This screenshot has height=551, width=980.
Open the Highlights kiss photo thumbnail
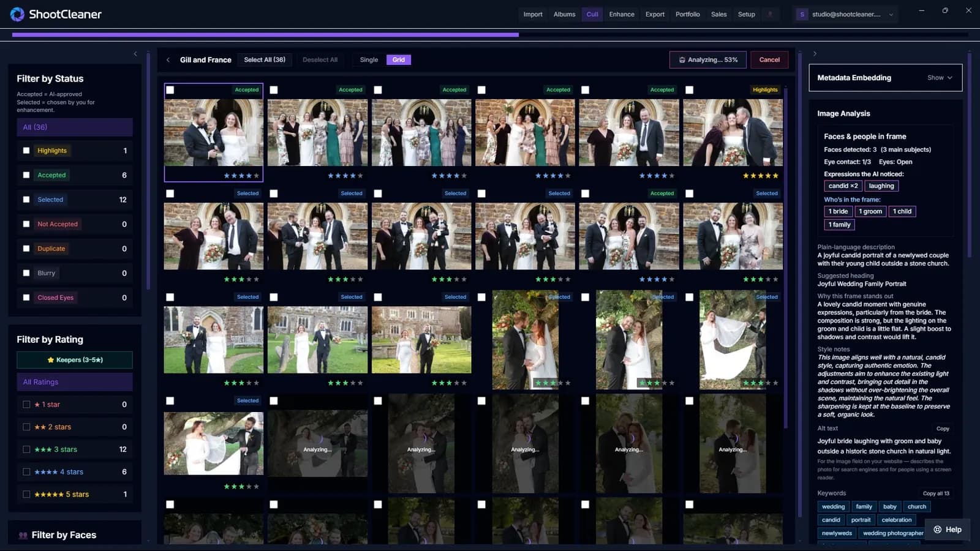click(733, 133)
